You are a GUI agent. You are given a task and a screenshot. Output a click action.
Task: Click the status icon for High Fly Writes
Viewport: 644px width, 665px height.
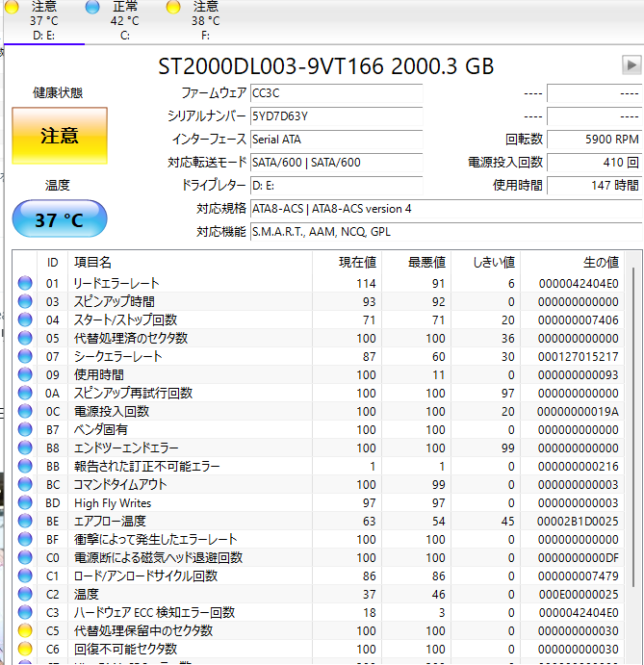pos(25,502)
